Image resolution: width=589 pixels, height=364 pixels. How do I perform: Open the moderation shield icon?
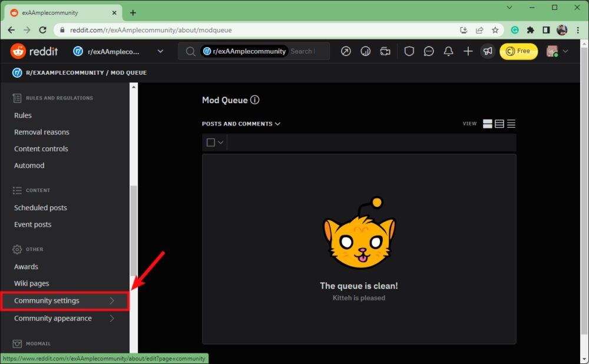(409, 51)
